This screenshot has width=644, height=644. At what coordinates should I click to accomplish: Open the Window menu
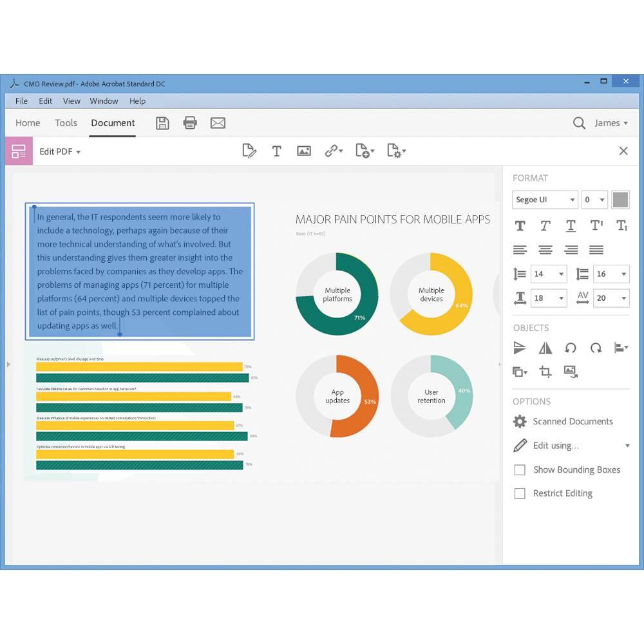coord(104,101)
